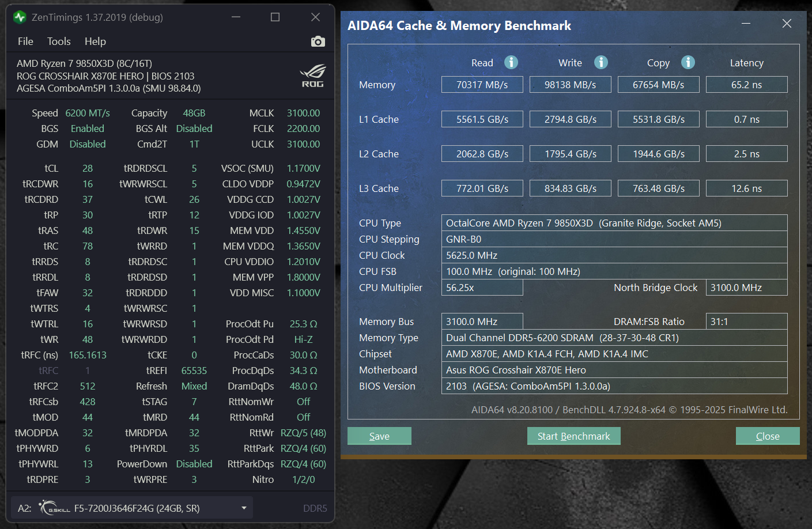Click the Memory Type field in AIDA64
812x529 pixels.
pos(614,338)
